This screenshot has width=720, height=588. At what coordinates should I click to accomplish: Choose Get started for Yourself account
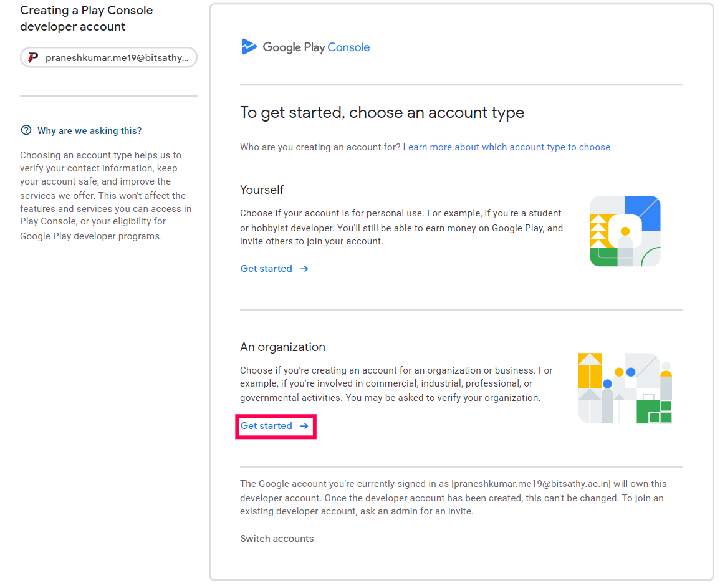[266, 269]
